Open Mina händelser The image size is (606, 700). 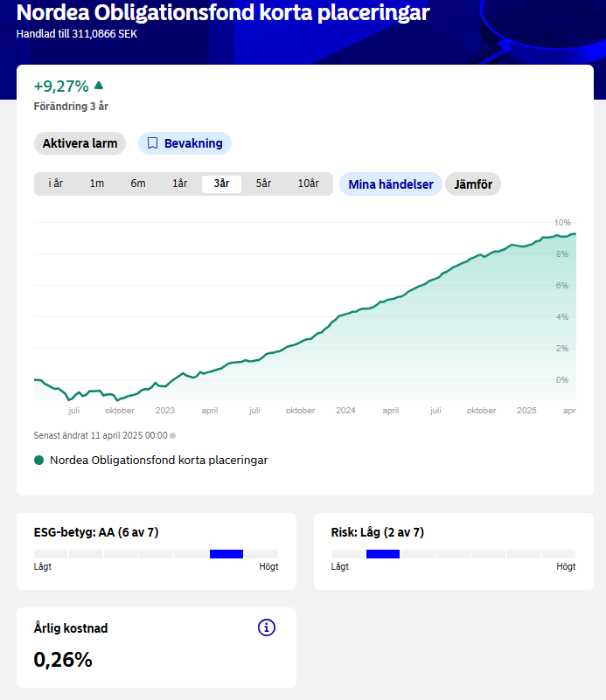pos(391,184)
